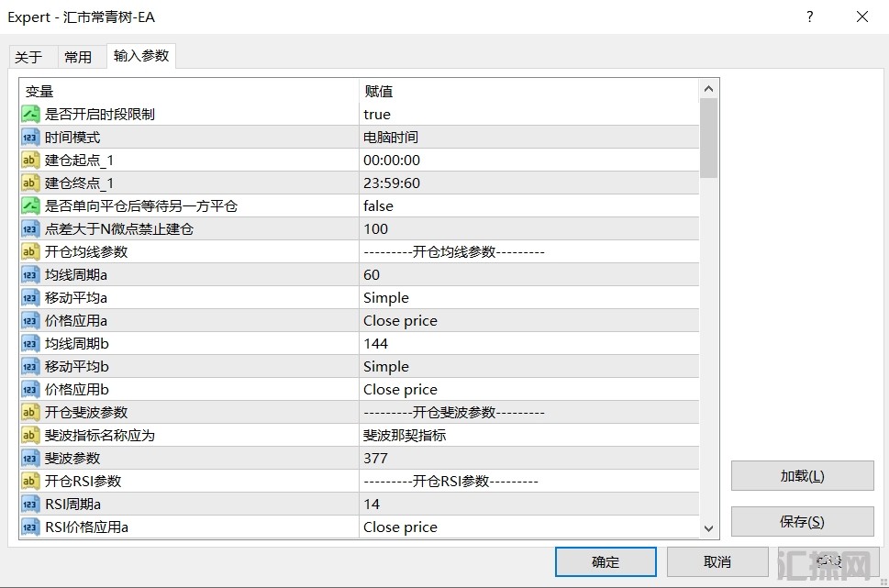Click the help question mark button
This screenshot has height=588, width=889.
pyautogui.click(x=810, y=17)
